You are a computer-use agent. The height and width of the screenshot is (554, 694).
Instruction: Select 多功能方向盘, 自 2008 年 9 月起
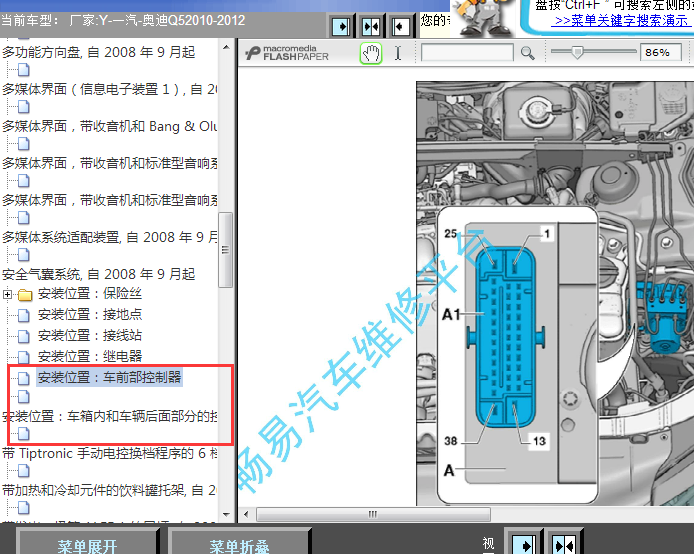(98, 52)
